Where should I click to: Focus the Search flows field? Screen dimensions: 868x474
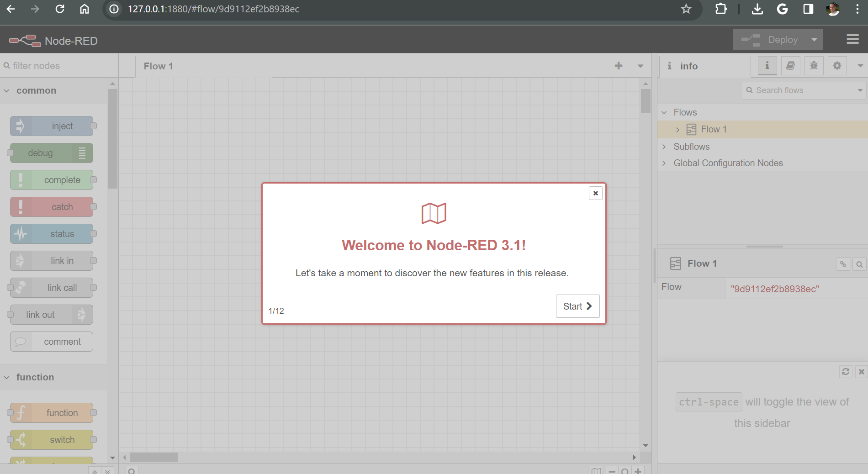tap(799, 90)
